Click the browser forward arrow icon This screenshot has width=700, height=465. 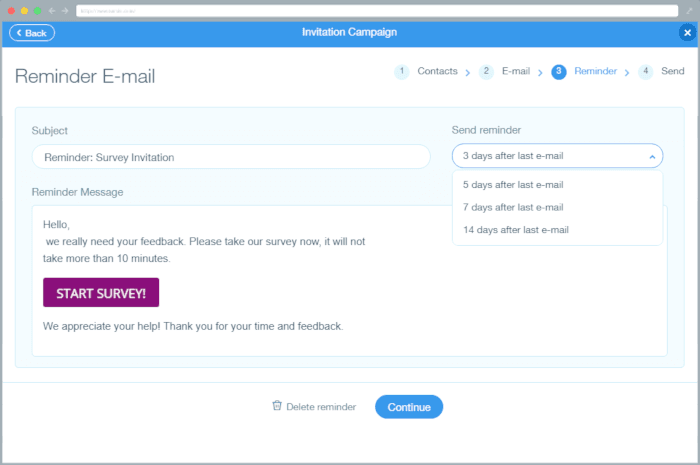pos(65,10)
